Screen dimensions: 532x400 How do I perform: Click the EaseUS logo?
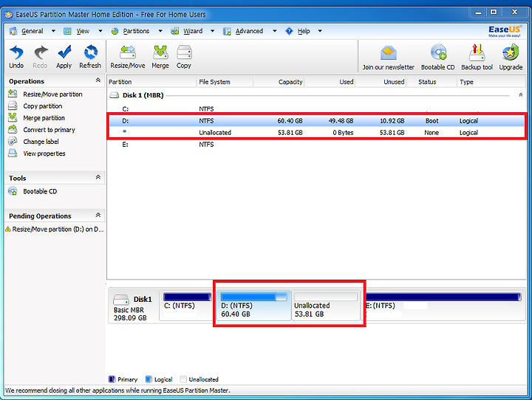click(505, 31)
